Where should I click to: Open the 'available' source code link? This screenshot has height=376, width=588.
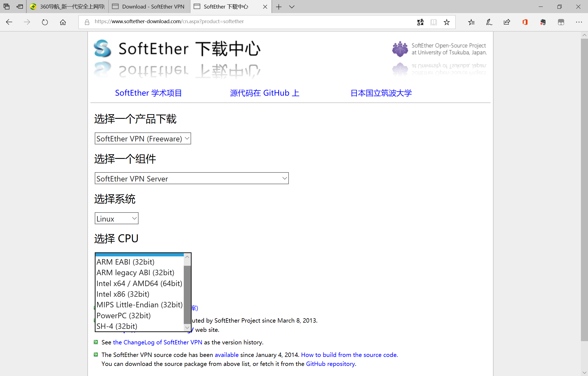(x=227, y=355)
